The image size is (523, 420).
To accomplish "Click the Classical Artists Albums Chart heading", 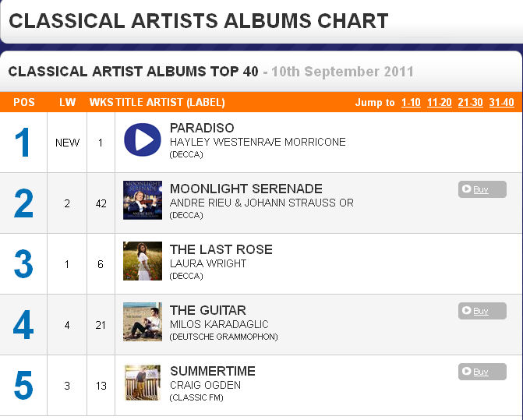I will (199, 21).
